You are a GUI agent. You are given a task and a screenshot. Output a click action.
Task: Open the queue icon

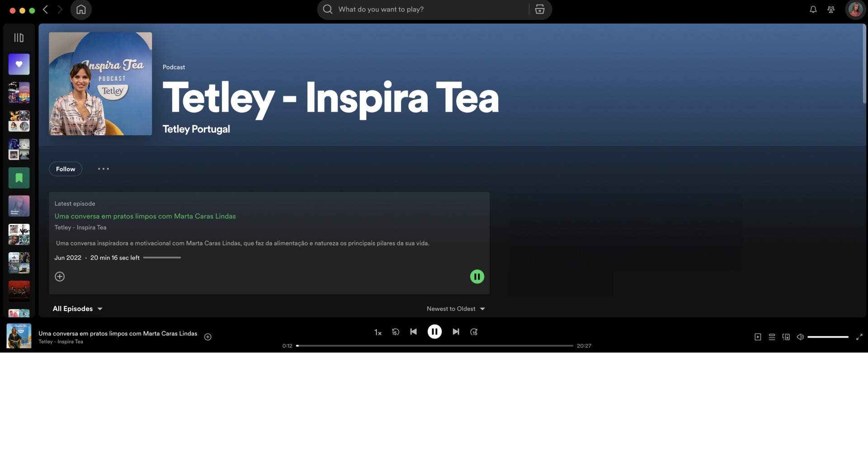pyautogui.click(x=772, y=337)
